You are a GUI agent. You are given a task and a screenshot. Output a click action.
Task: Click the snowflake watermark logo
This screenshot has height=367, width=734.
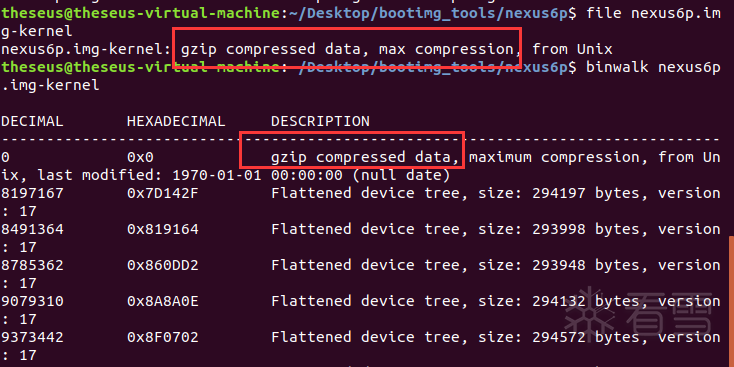[589, 317]
